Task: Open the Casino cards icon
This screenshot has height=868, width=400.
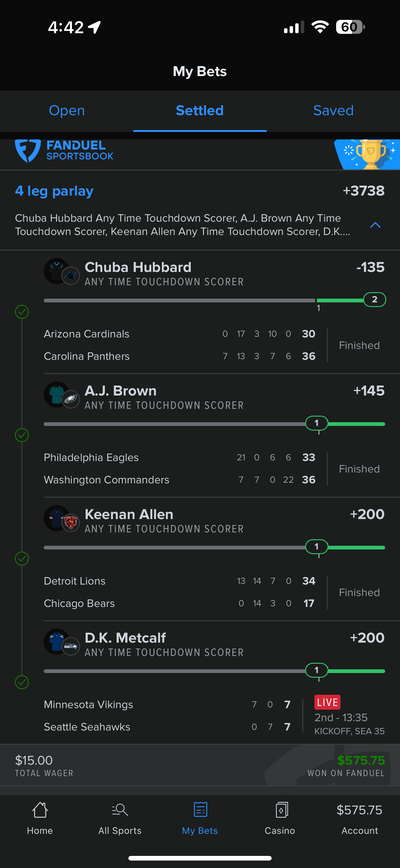Action: [281, 810]
